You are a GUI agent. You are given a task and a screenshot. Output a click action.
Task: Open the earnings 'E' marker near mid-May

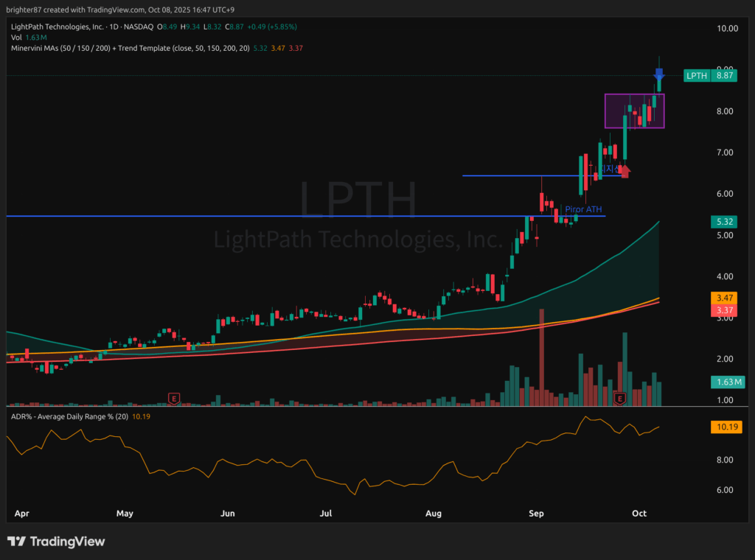174,399
